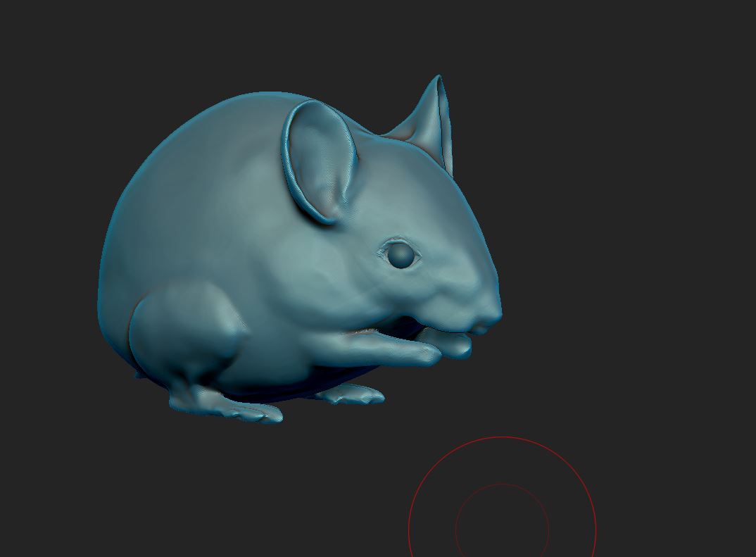The image size is (756, 557).
Task: Click the mouse's hind foot
Action: click(227, 405)
